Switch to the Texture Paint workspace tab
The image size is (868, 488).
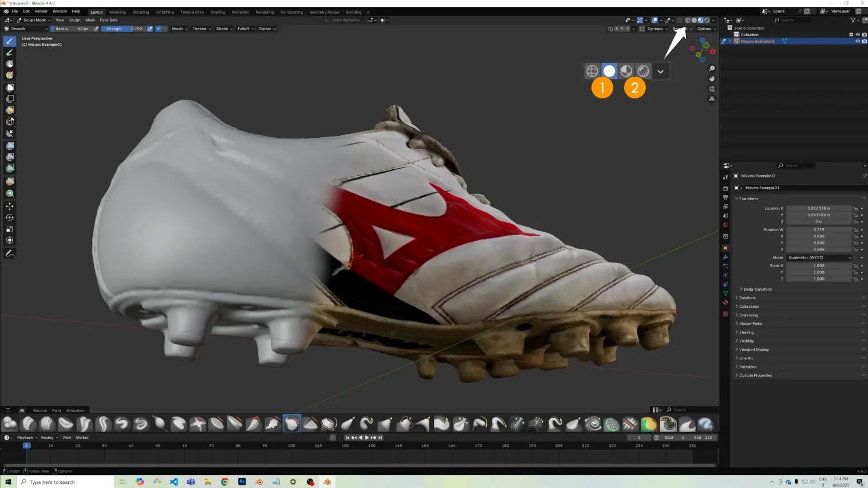(x=192, y=12)
